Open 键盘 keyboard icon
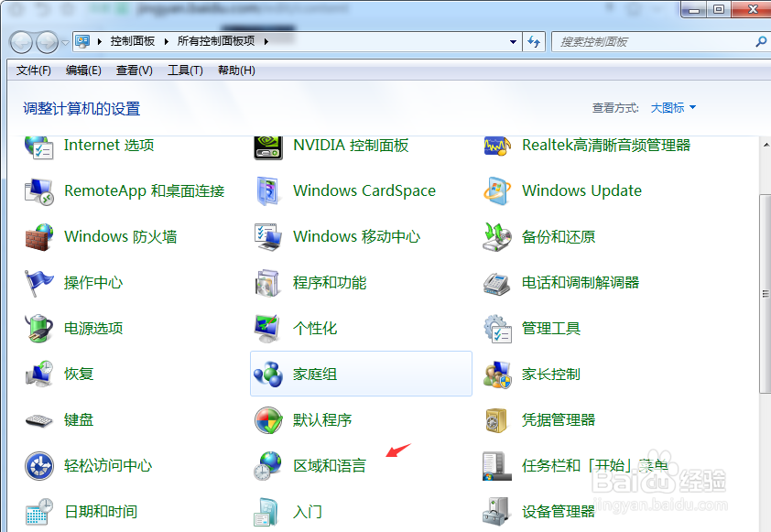 pyautogui.click(x=39, y=421)
